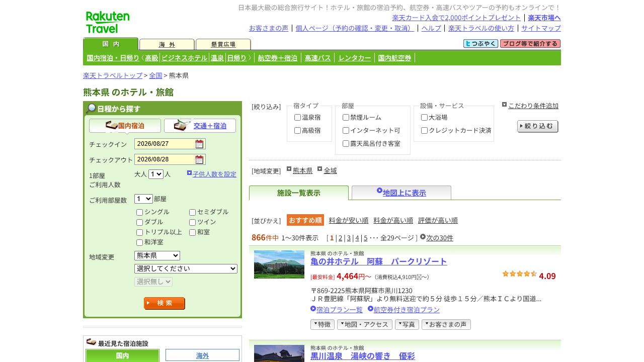The height and width of the screenshot is (362, 644).
Task: Open 高速バス menu item
Action: pyautogui.click(x=318, y=58)
